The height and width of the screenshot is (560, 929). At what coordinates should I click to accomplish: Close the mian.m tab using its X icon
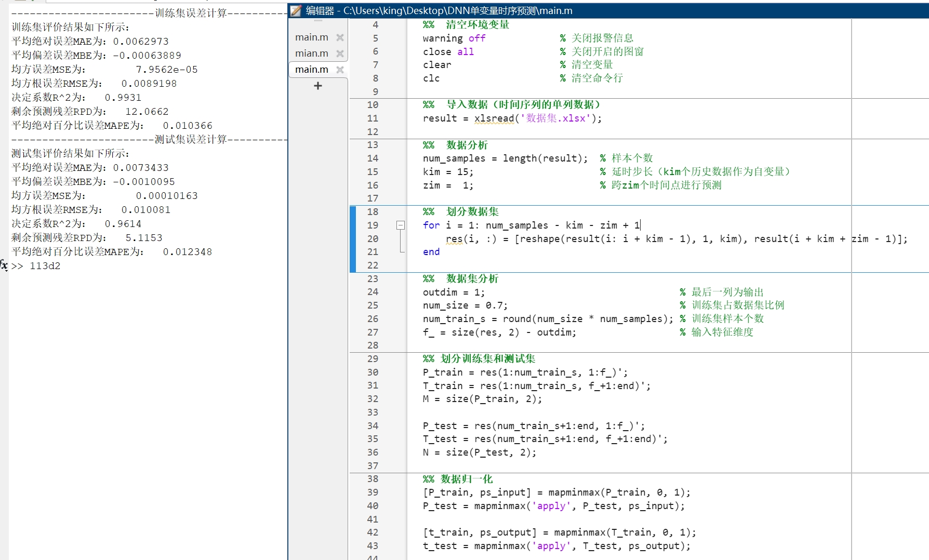point(340,53)
